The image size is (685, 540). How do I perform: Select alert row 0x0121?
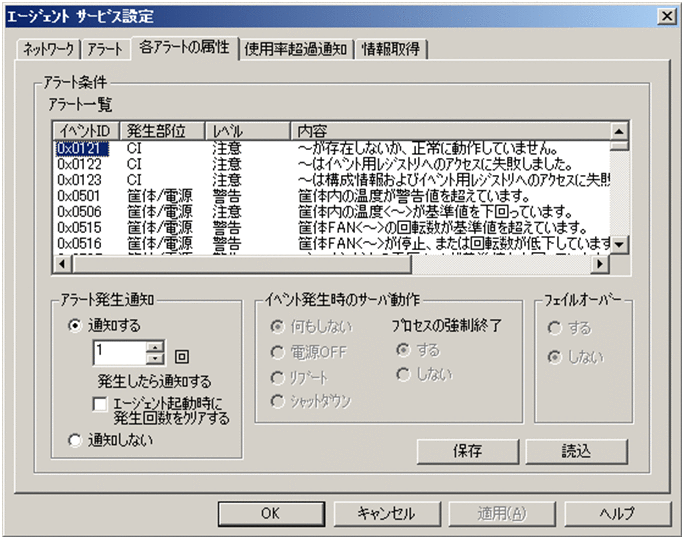[332, 149]
